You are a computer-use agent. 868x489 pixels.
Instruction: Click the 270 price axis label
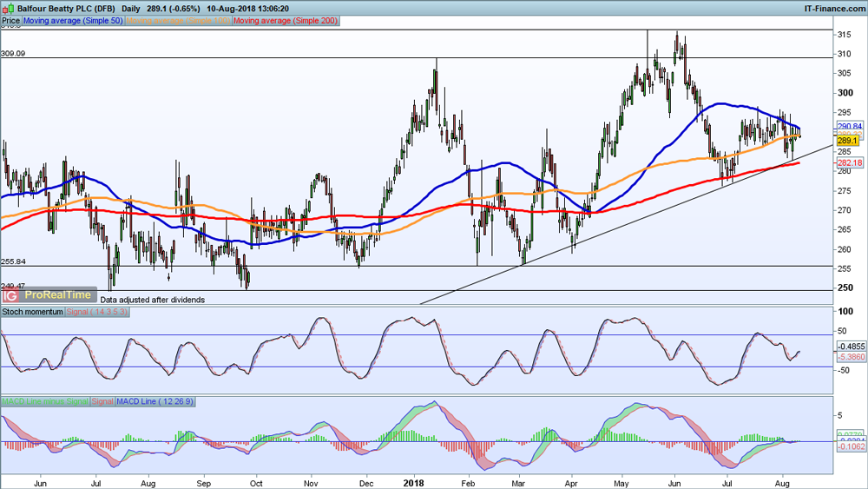coord(845,210)
